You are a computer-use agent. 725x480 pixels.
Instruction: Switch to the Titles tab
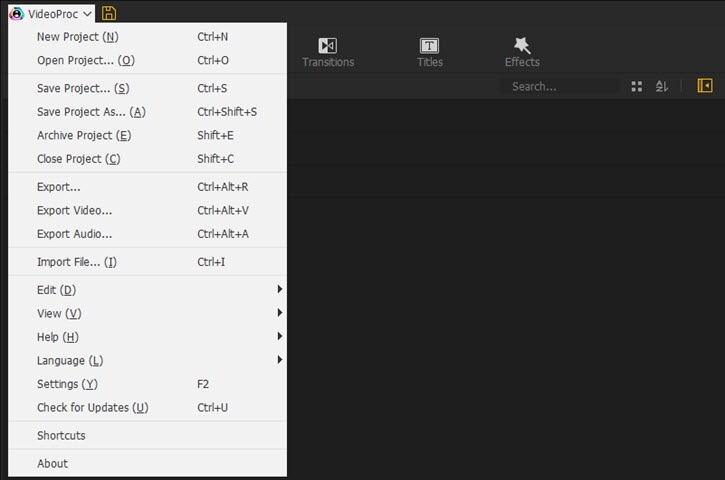point(430,52)
